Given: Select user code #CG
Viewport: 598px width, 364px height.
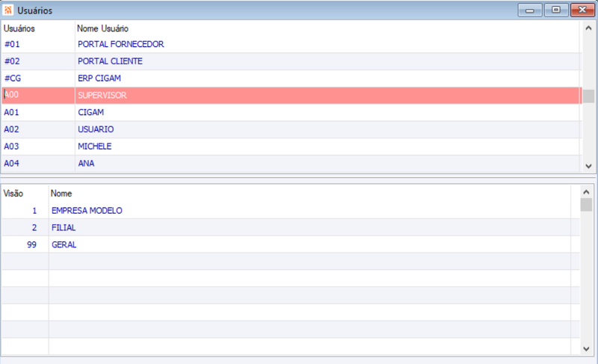Looking at the screenshot, I should pyautogui.click(x=13, y=78).
